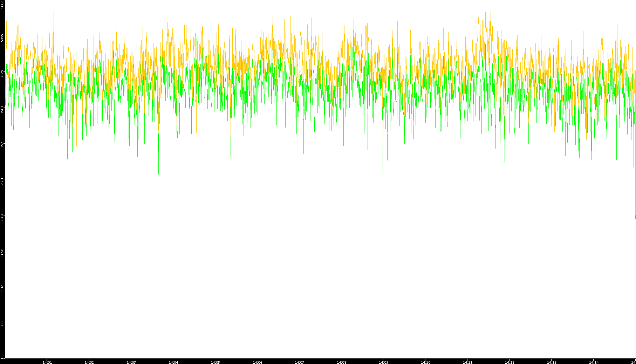Click the 14:05 time axis label

pyautogui.click(x=215, y=362)
